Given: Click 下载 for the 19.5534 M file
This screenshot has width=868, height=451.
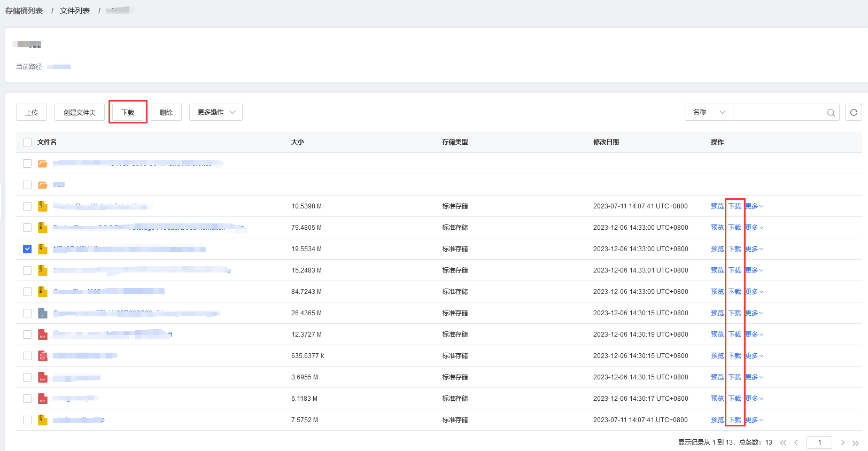Looking at the screenshot, I should tap(735, 249).
